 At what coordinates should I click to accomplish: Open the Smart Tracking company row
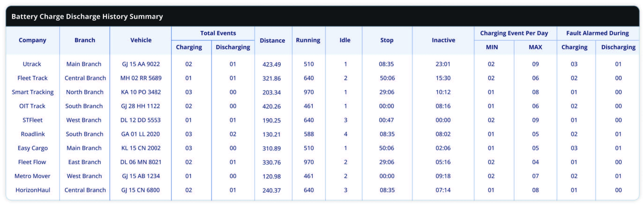point(33,92)
